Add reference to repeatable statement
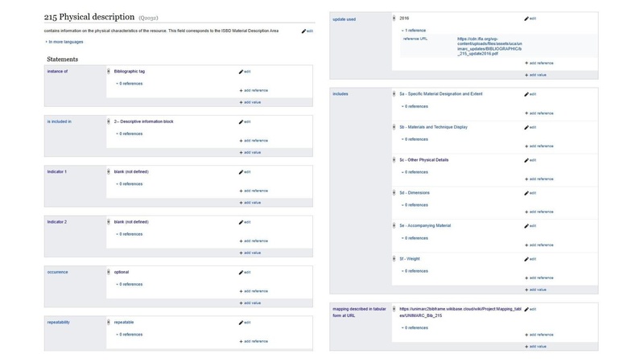Image resolution: width=644 pixels, height=362 pixels. tap(254, 341)
